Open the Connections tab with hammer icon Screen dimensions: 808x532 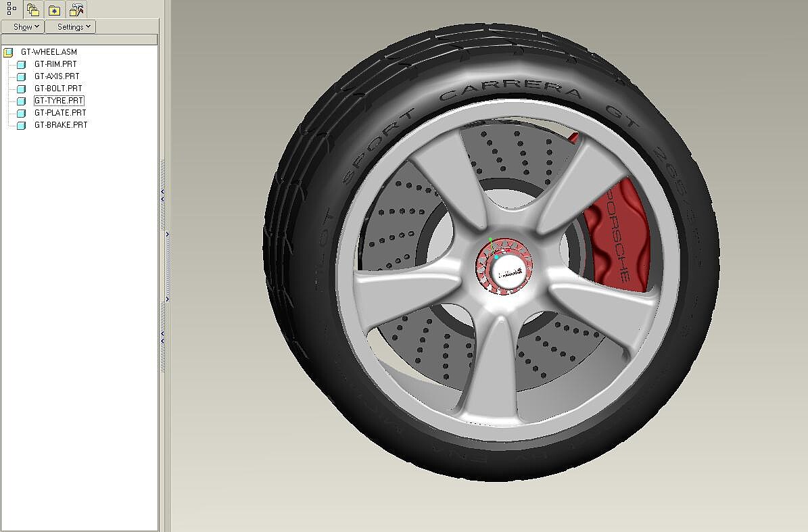pos(76,9)
